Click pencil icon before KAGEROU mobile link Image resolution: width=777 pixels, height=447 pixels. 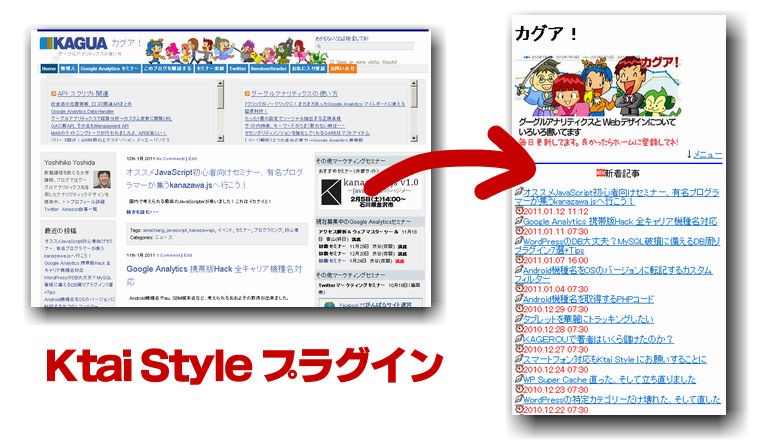point(519,339)
